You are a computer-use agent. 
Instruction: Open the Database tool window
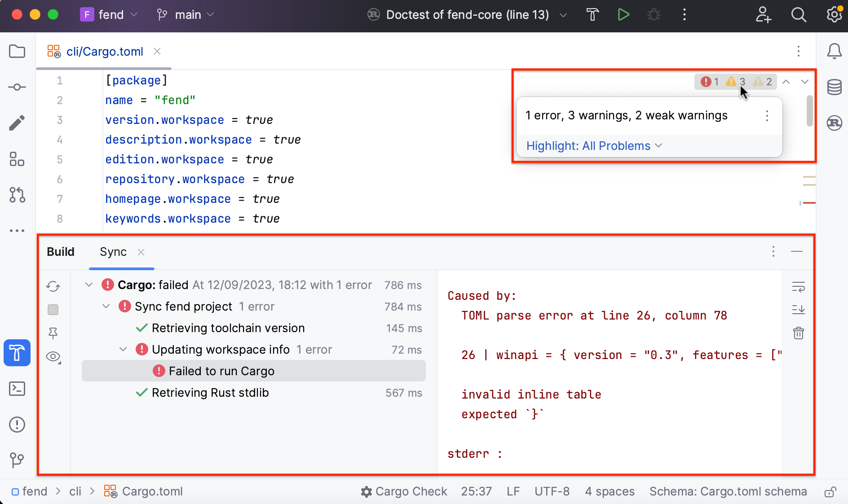click(x=835, y=87)
